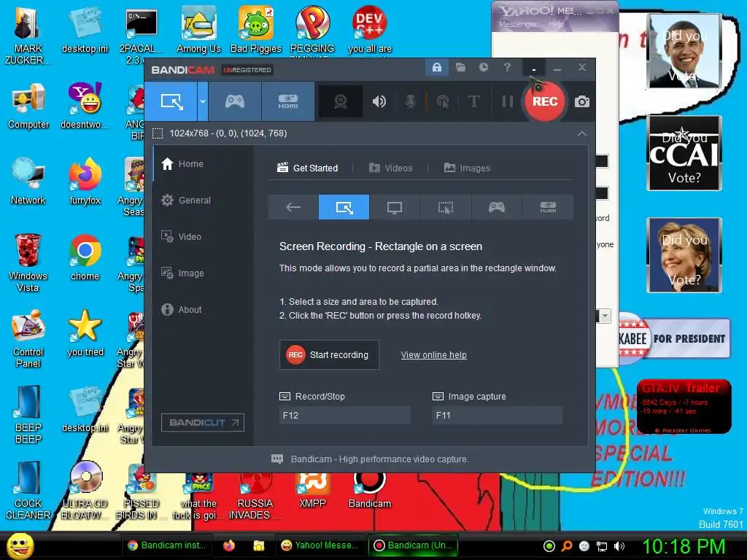Switch to the Images tab

click(x=467, y=168)
